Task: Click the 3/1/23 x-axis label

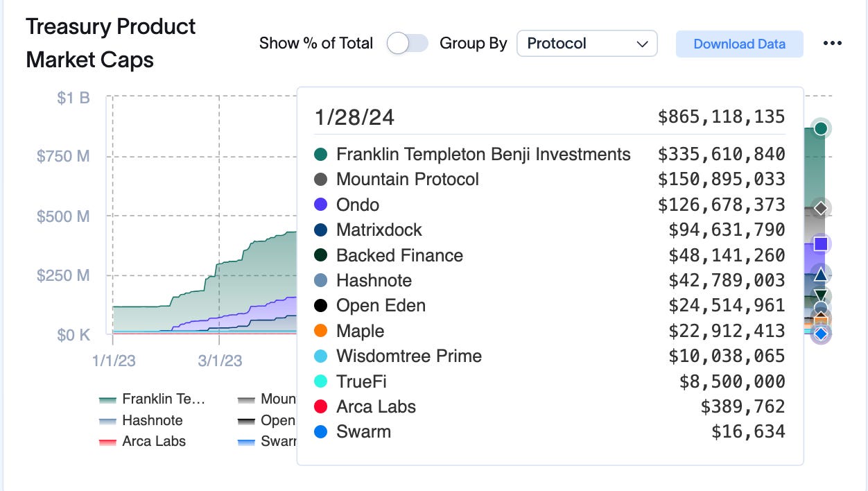Action: [x=220, y=361]
